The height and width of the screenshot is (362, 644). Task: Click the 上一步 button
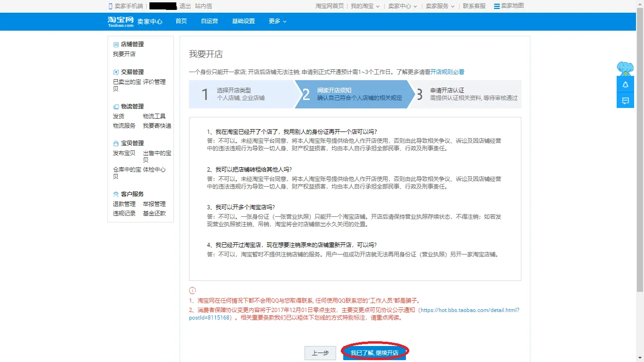pos(321,353)
